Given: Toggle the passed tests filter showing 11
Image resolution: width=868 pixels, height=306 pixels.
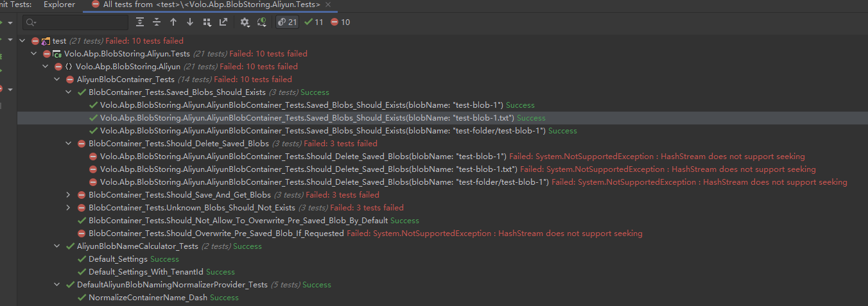Looking at the screenshot, I should (x=314, y=22).
